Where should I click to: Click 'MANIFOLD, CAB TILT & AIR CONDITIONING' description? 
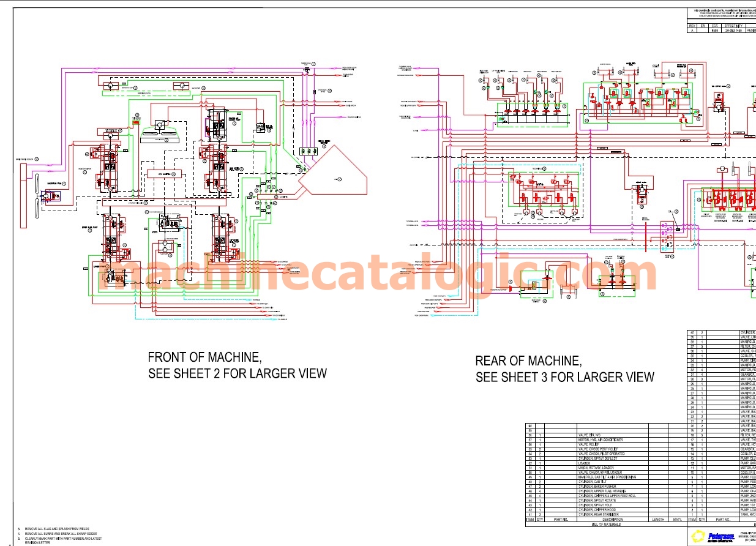608,477
